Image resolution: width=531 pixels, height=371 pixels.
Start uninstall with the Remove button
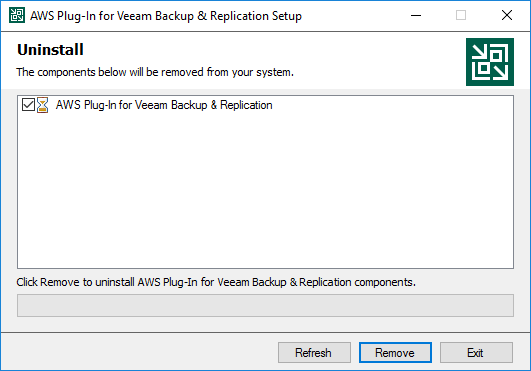pyautogui.click(x=395, y=352)
